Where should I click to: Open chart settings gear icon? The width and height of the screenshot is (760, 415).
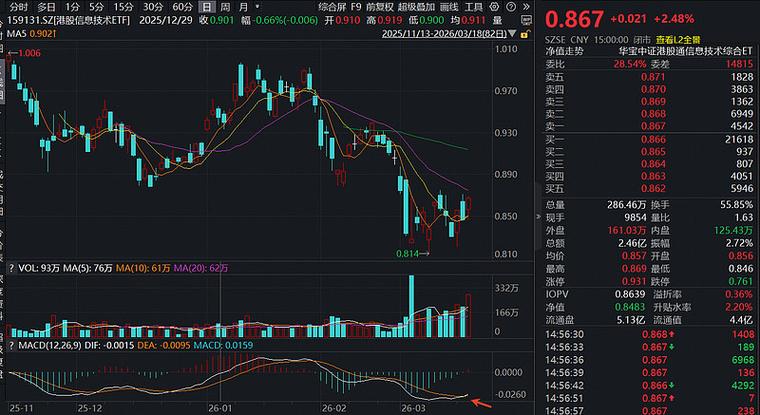494,7
